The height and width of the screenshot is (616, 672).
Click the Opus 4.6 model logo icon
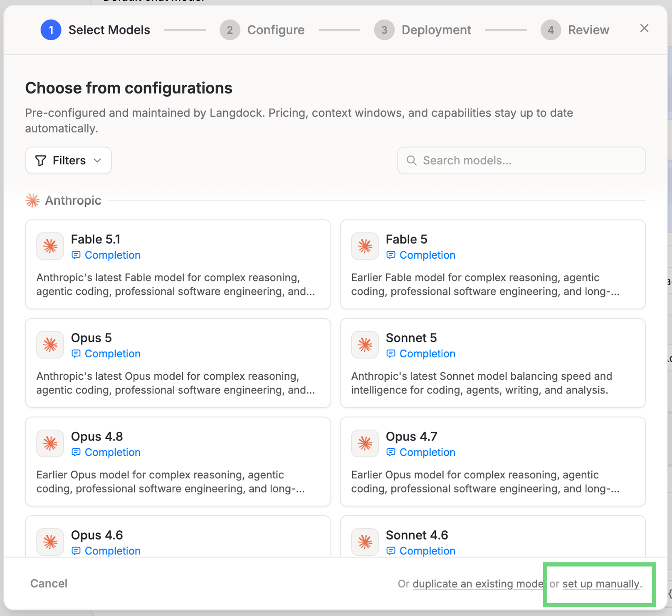50,542
